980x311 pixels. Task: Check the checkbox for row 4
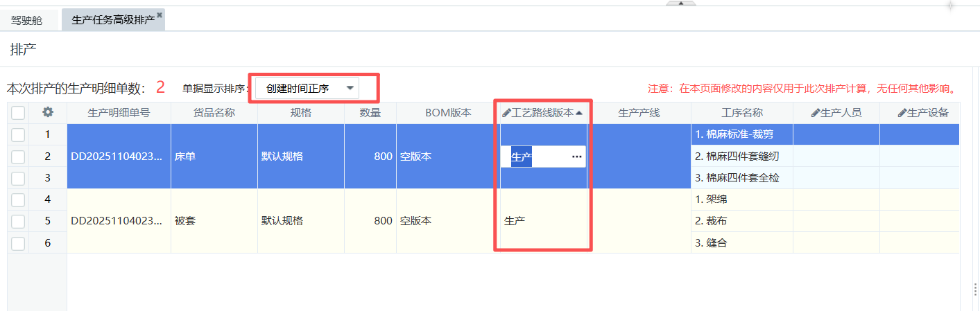point(18,199)
